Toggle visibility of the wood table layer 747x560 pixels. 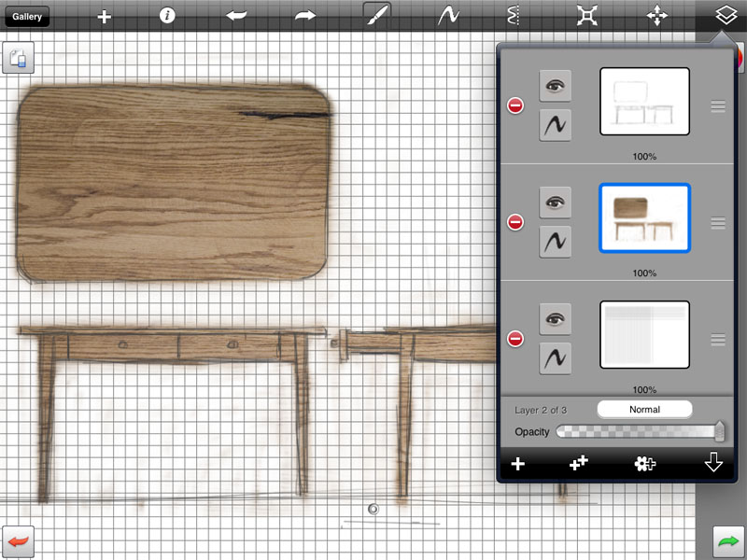[x=556, y=202]
